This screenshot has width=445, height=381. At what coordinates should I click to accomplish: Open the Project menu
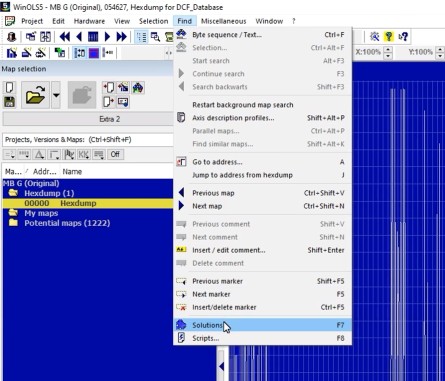click(x=32, y=21)
